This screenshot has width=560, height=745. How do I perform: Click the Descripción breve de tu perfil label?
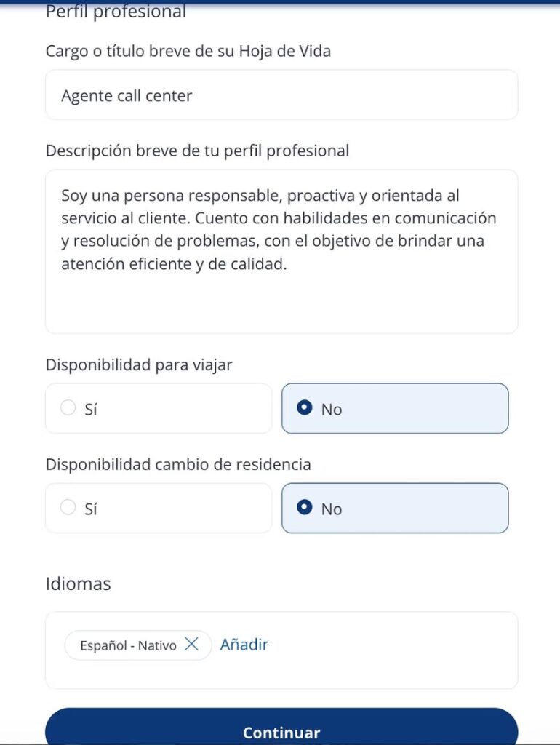(197, 151)
